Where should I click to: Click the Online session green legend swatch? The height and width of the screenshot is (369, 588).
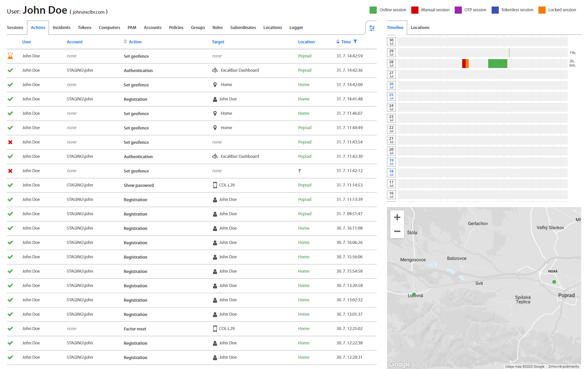coord(373,10)
